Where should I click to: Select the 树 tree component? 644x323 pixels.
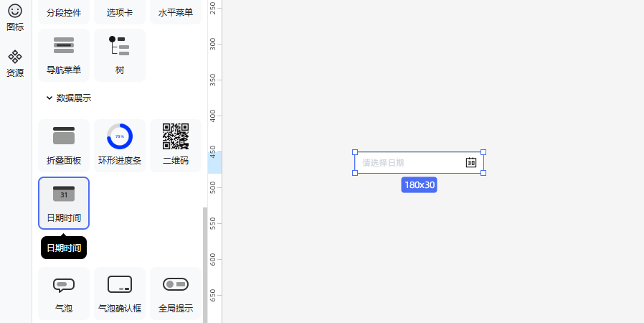point(119,55)
